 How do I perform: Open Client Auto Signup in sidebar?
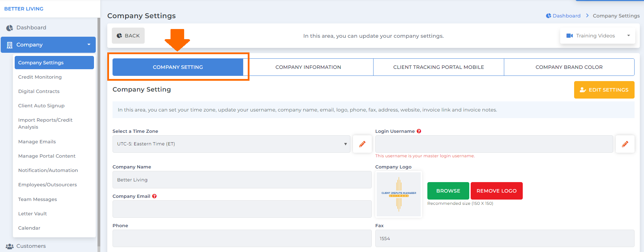pyautogui.click(x=41, y=106)
